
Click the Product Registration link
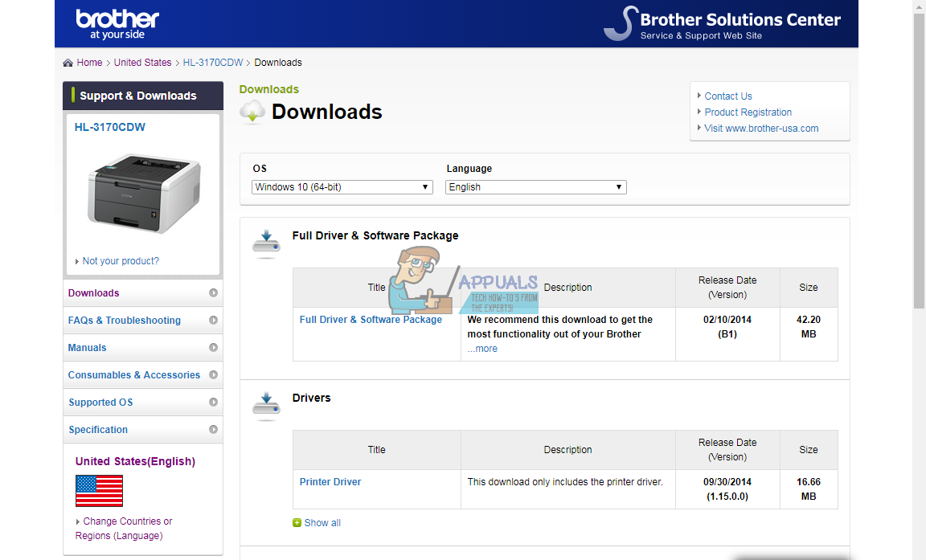tap(748, 112)
